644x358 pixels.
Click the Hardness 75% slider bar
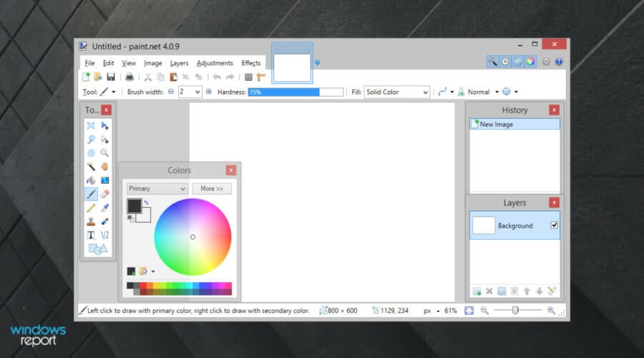point(296,92)
